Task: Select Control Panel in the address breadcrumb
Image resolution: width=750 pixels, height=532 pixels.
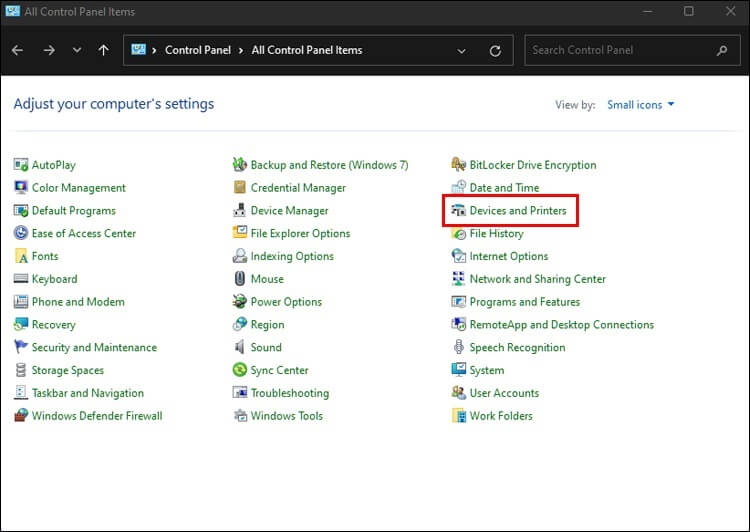Action: (198, 50)
